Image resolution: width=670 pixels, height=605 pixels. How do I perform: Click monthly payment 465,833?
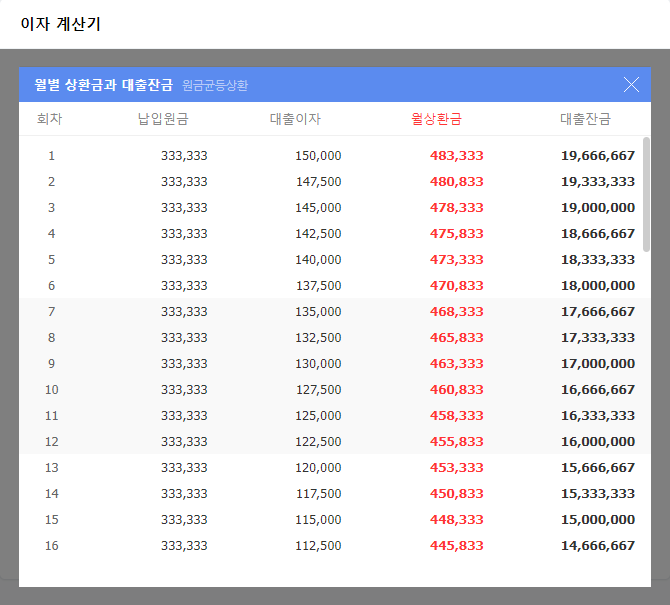[x=456, y=338]
